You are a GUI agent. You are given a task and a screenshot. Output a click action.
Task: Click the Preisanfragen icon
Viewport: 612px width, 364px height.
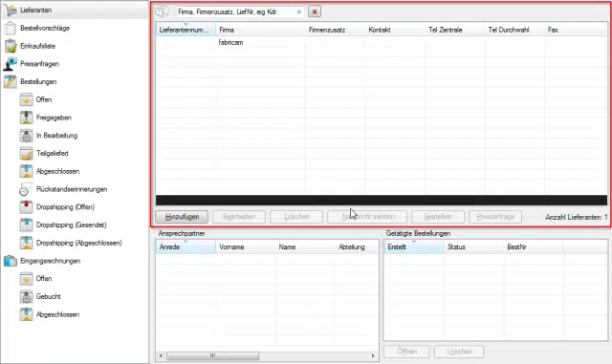[11, 64]
